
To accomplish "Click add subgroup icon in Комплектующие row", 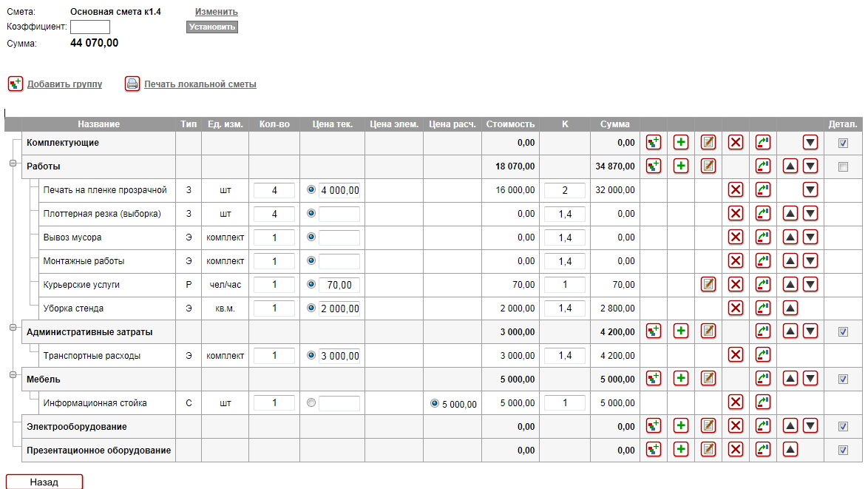I will point(654,143).
